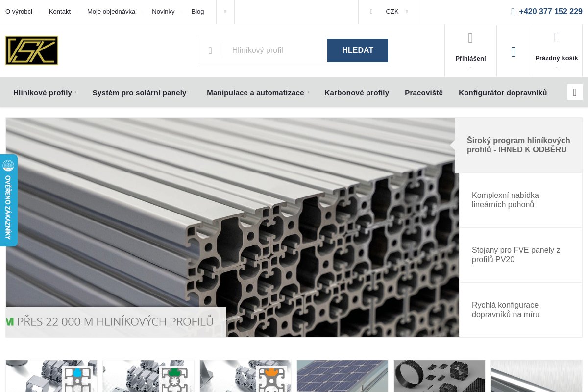
Task: Open Manipulace a automatizace menu
Action: coord(255,92)
